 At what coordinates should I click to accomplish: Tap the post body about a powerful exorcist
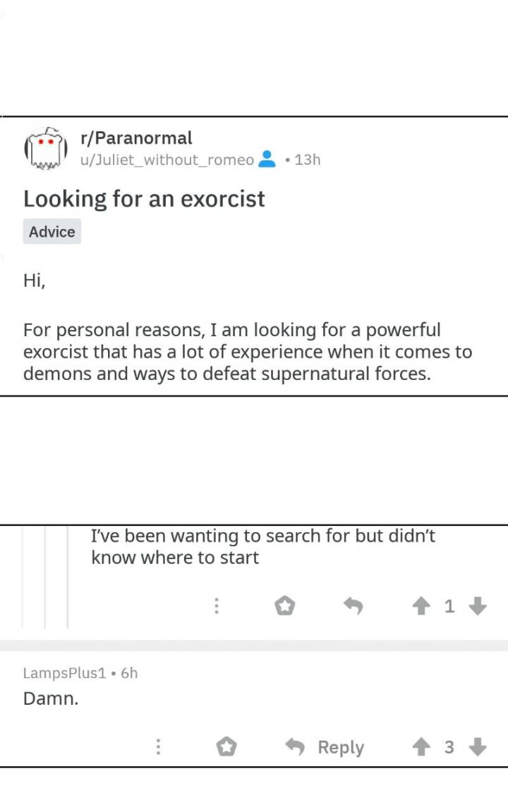(x=247, y=352)
